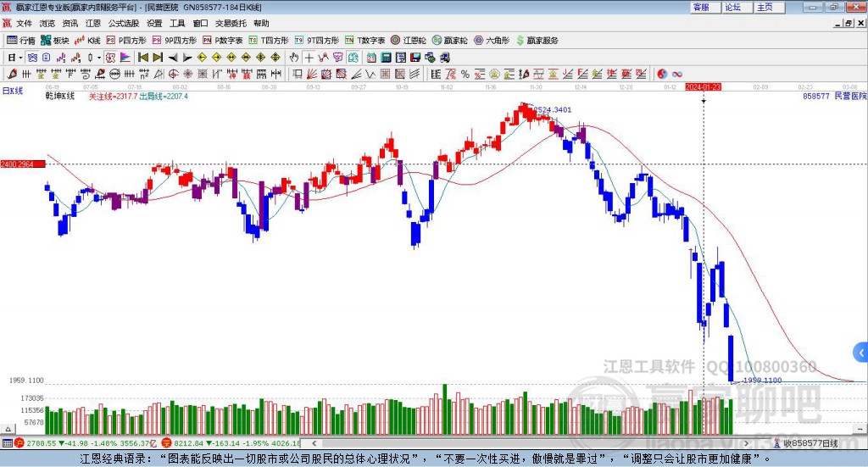Open the 板块 sector view button
The image size is (868, 467).
pyautogui.click(x=53, y=41)
